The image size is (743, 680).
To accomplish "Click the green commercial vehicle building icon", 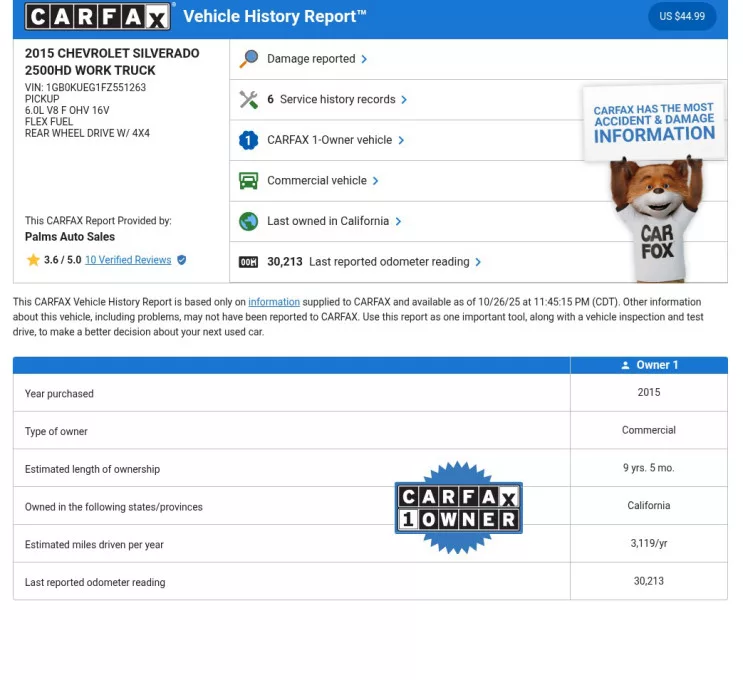I will coord(249,181).
